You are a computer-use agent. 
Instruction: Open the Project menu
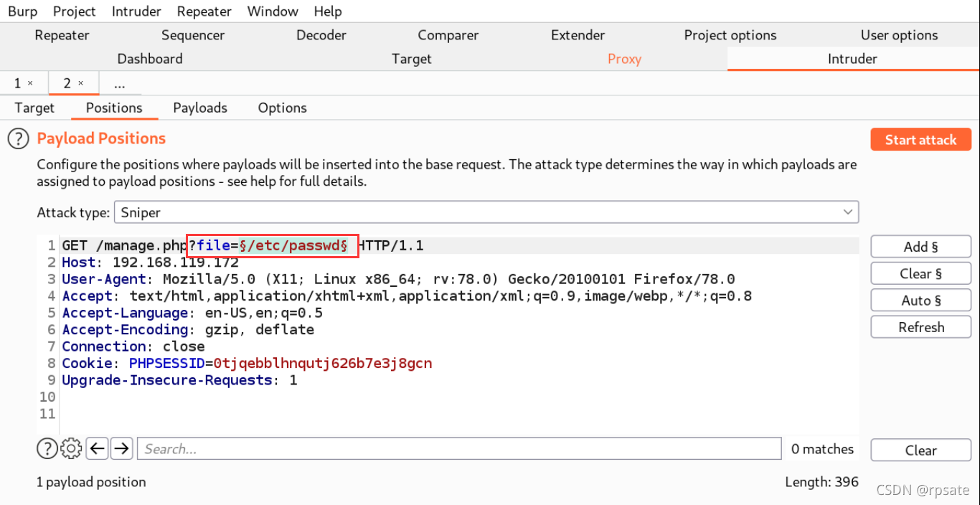[x=74, y=11]
